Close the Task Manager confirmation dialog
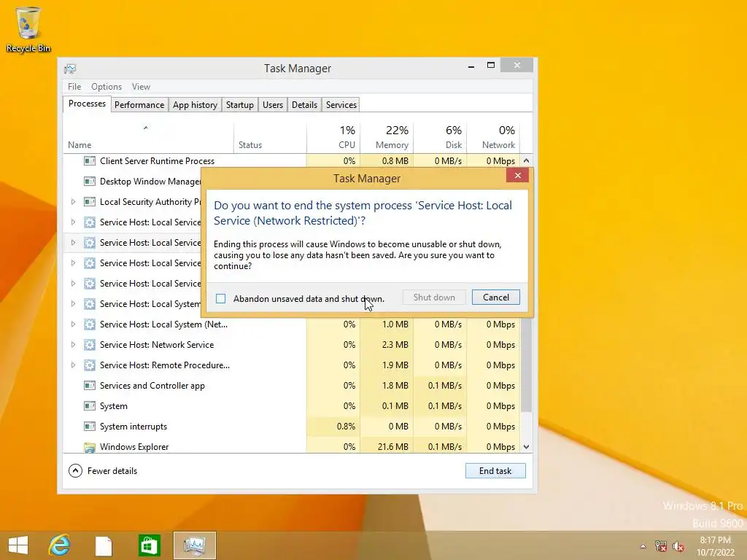 pyautogui.click(x=517, y=176)
